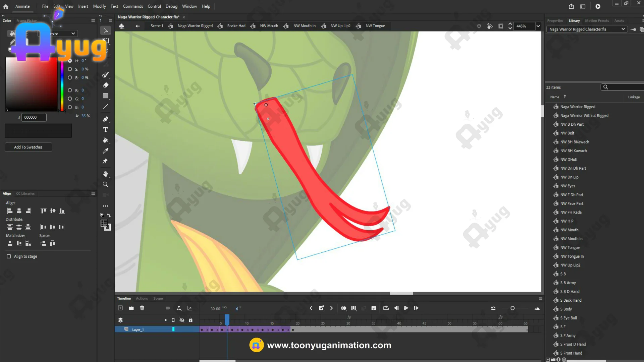Activate the Hand tool
The image size is (644, 362).
(106, 174)
